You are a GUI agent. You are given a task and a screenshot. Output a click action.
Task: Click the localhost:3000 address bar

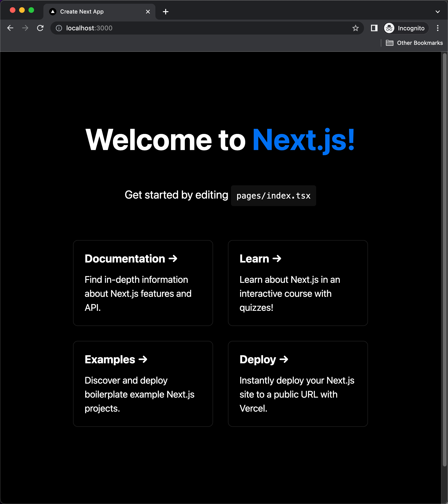[207, 28]
